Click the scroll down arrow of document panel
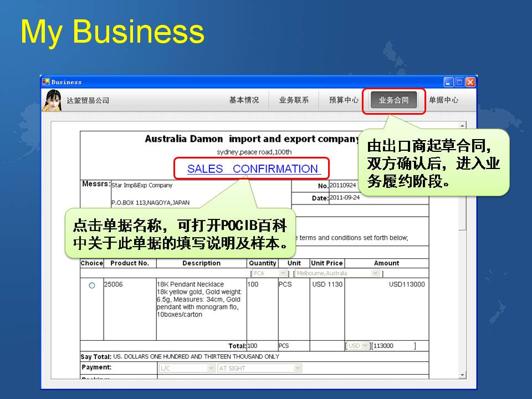This screenshot has height=399, width=532. coord(462,375)
